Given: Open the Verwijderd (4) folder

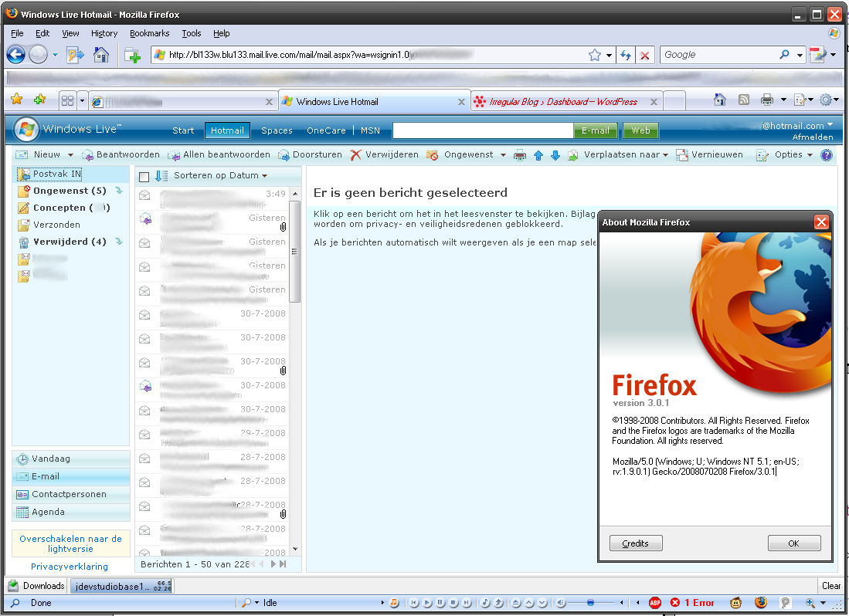Looking at the screenshot, I should click(70, 241).
